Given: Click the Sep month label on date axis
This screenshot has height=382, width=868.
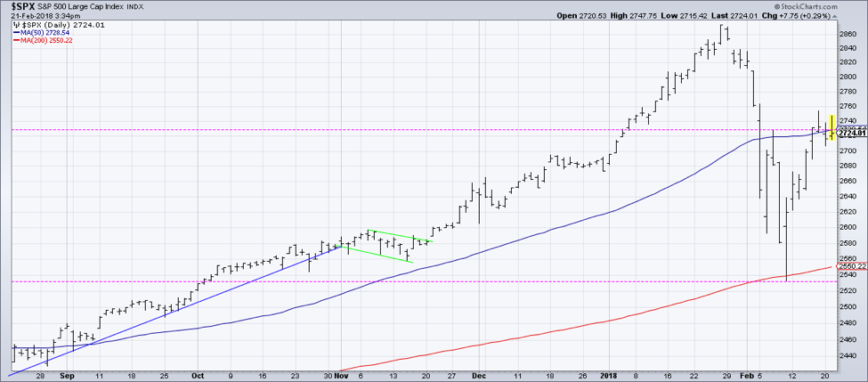Looking at the screenshot, I should click(66, 377).
